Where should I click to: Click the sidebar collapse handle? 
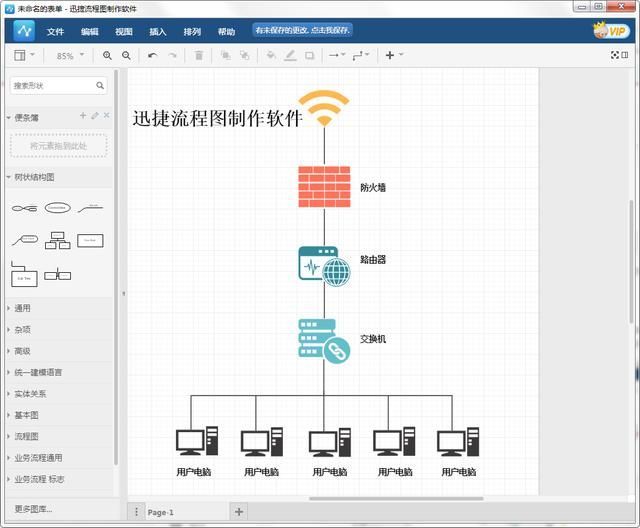tap(123, 293)
